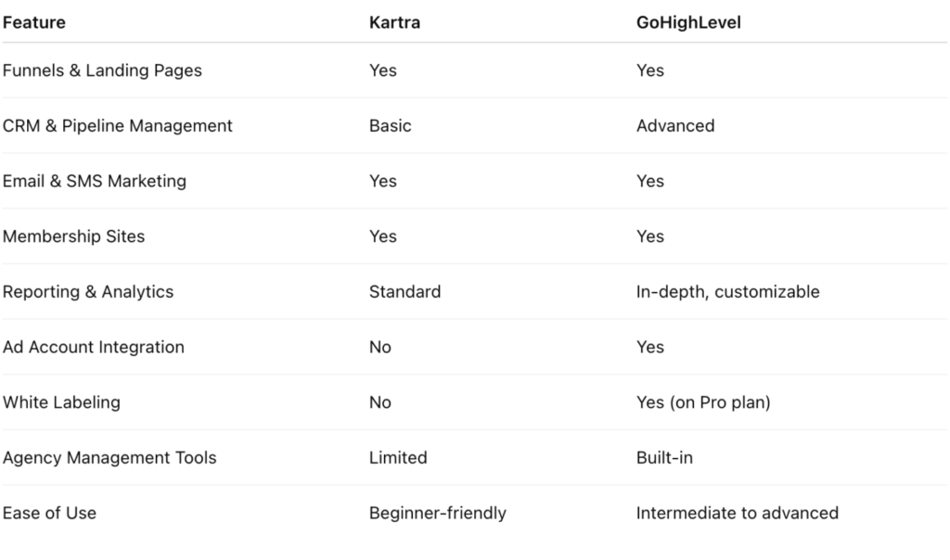Select the CRM & Pipeline Management cell
The image size is (950, 560).
[118, 125]
